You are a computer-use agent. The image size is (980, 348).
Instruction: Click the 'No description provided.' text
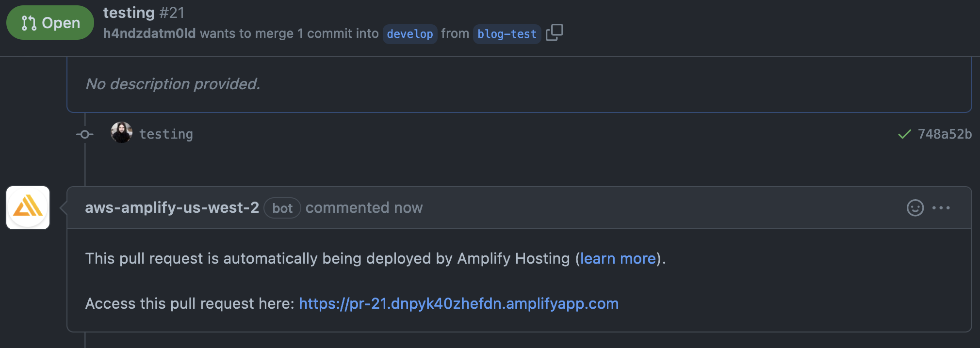[173, 84]
